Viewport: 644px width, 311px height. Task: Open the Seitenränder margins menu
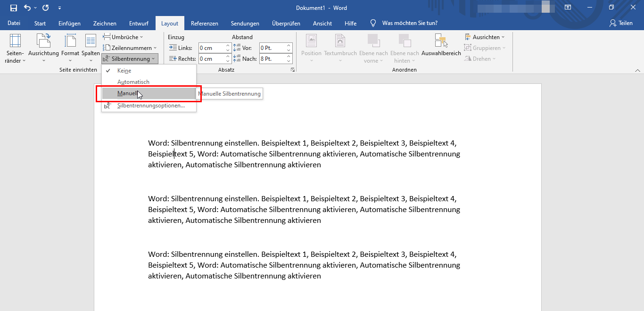point(15,49)
